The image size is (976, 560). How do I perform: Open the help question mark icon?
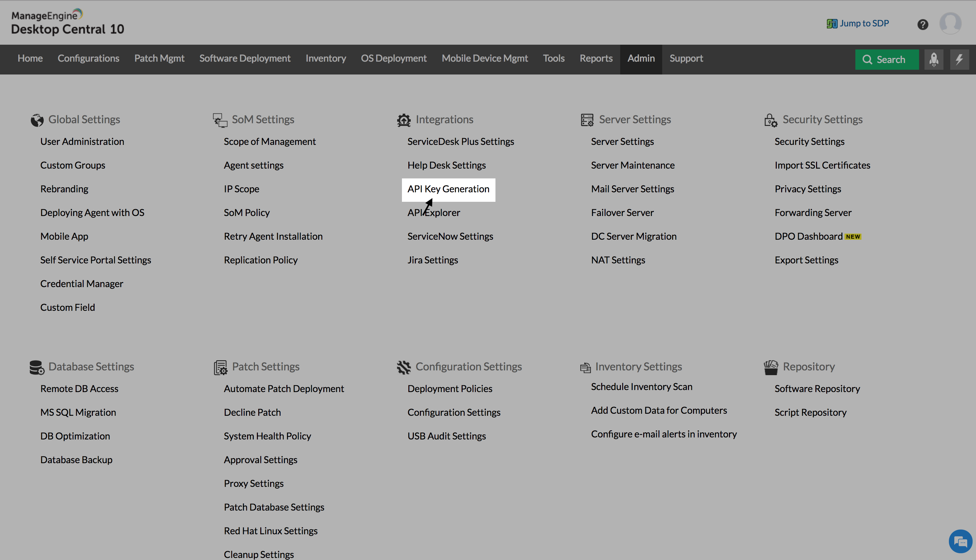[x=922, y=25]
